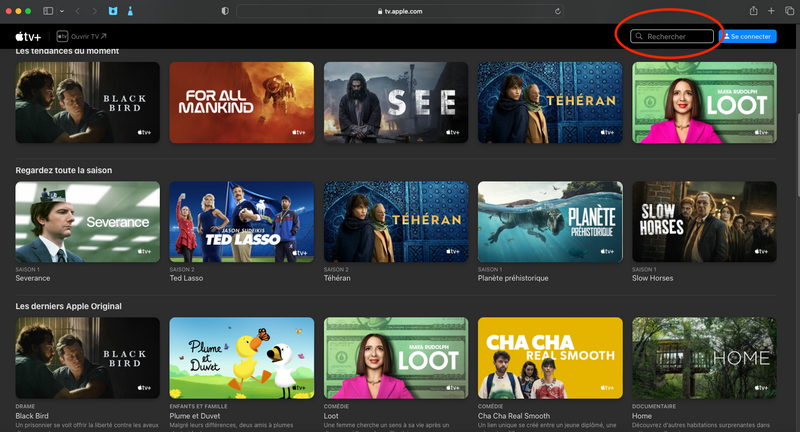The width and height of the screenshot is (800, 432).
Task: Open Loot in Les derniers Apple Original
Action: (396, 358)
